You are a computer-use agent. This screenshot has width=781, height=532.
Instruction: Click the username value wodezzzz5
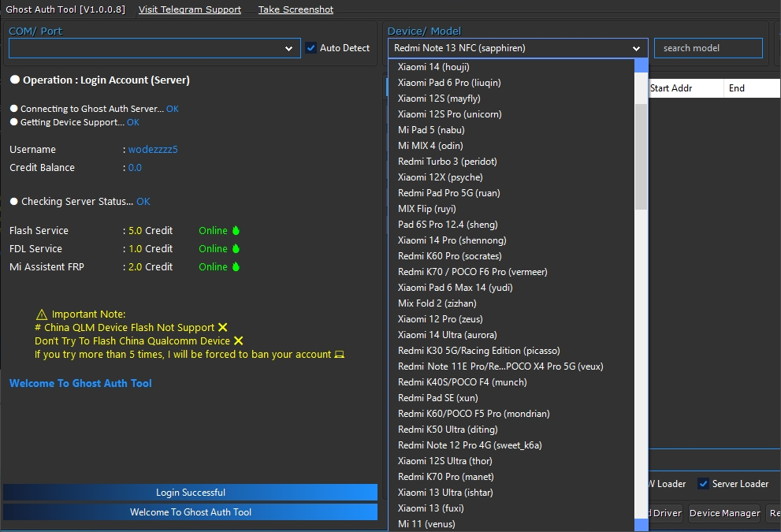153,150
